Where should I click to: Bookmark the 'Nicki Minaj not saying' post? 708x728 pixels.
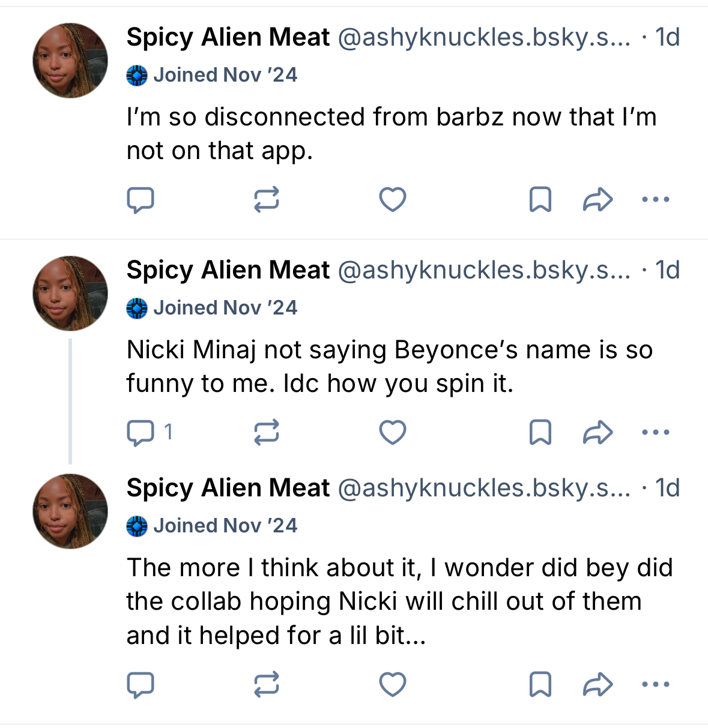tap(540, 433)
